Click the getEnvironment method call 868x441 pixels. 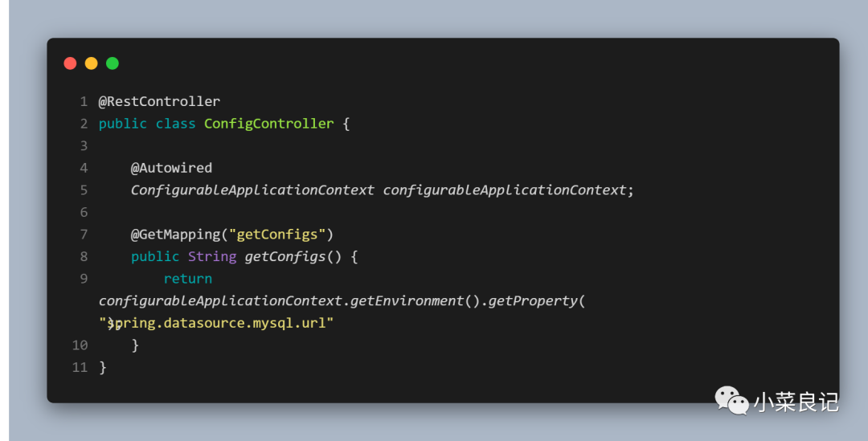408,300
